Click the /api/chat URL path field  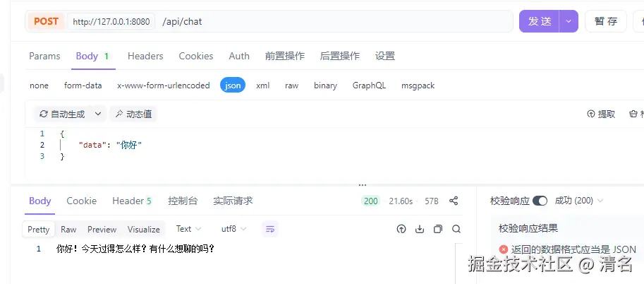[335, 21]
